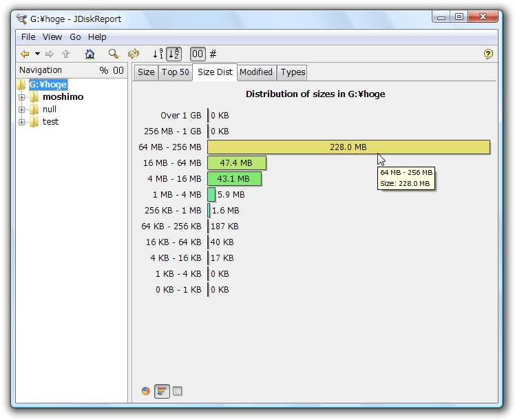Toggle file count display with # button

coord(213,54)
